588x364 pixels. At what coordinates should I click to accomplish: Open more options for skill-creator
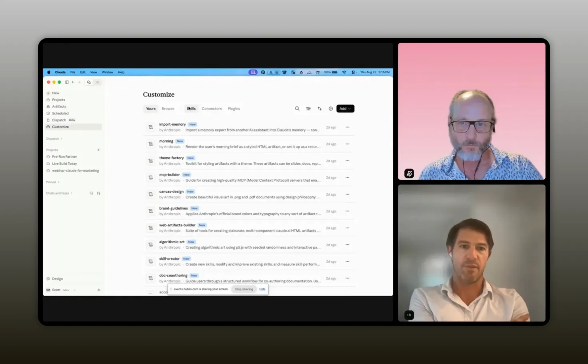348,262
